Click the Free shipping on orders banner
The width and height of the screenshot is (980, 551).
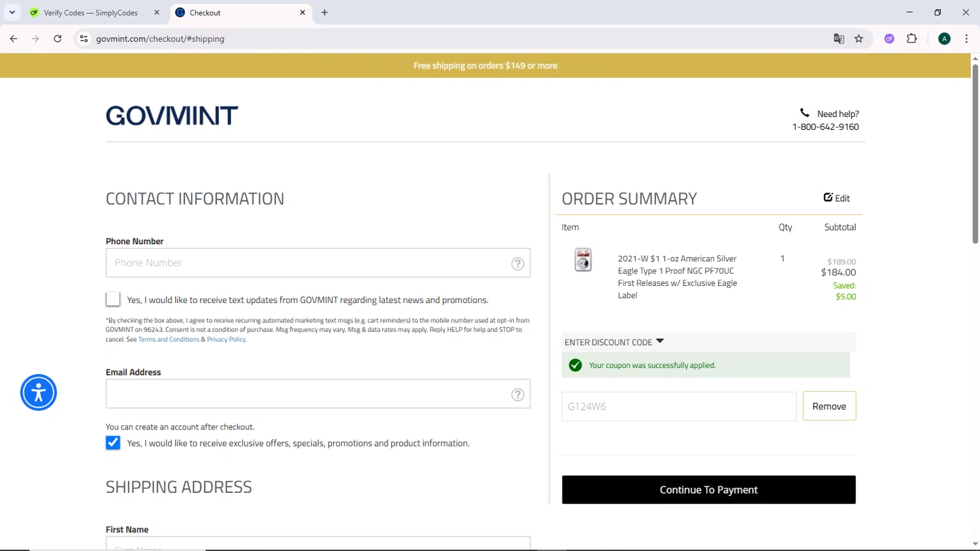click(x=485, y=65)
